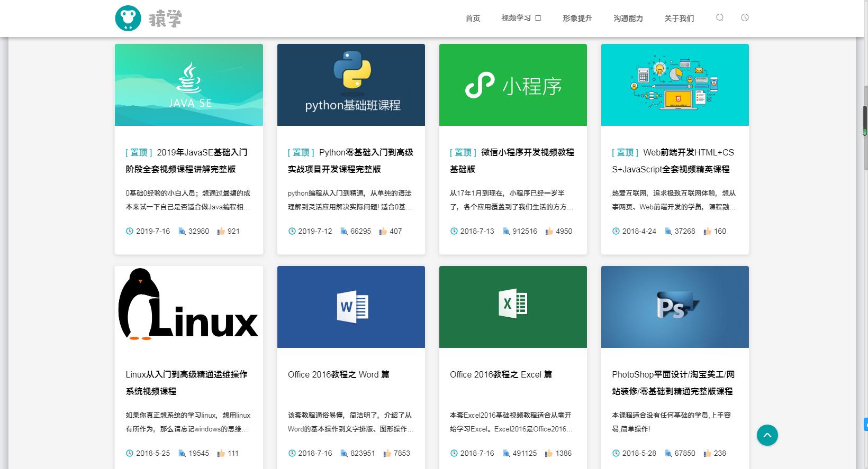Click the views icon beside 912516
The image size is (868, 469).
[x=507, y=231]
